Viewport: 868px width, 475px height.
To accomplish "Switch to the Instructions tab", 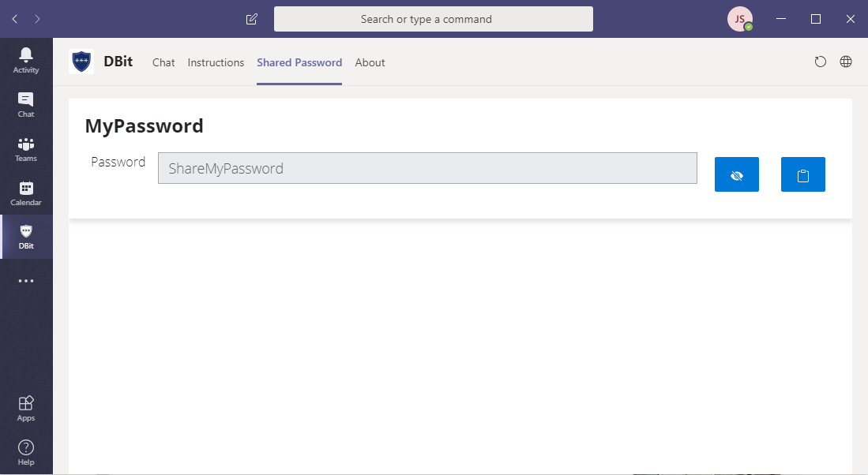I will pos(216,62).
